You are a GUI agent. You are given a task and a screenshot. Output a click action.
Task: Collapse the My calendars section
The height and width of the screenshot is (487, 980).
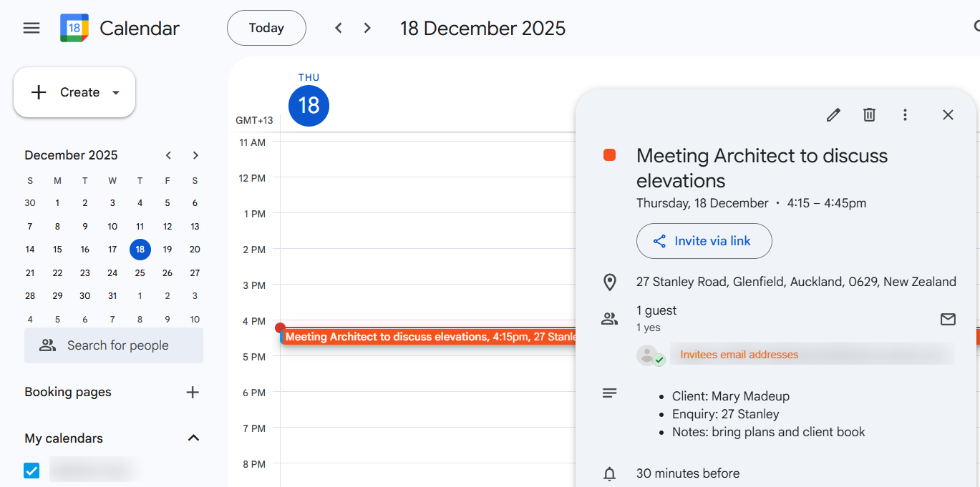tap(193, 438)
